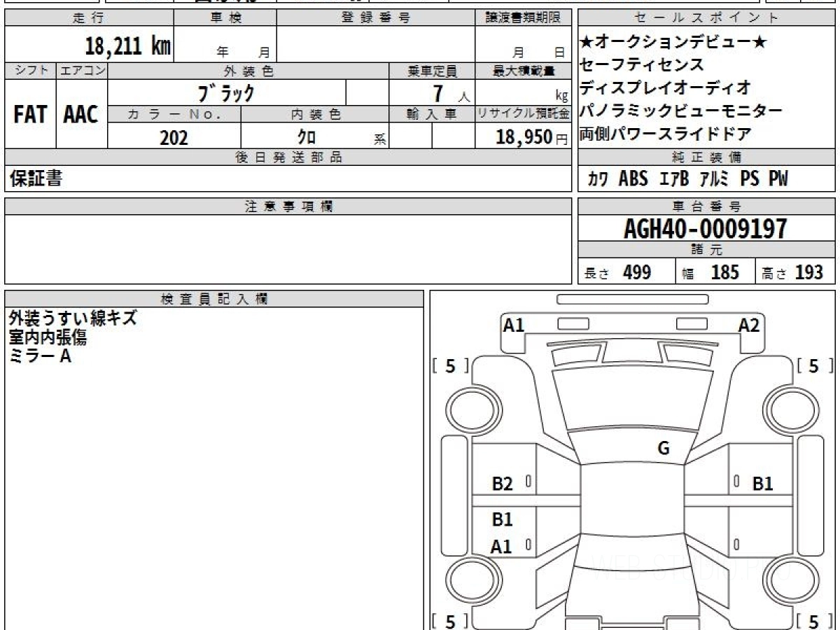The width and height of the screenshot is (840, 630).
Task: Select the 乗車定員 header
Action: pyautogui.click(x=432, y=71)
